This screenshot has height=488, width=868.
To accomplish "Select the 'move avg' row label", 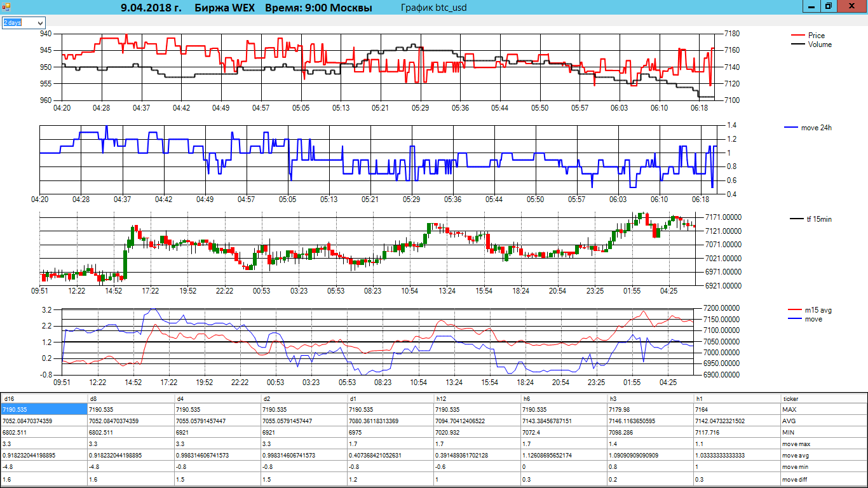I will tap(824, 456).
